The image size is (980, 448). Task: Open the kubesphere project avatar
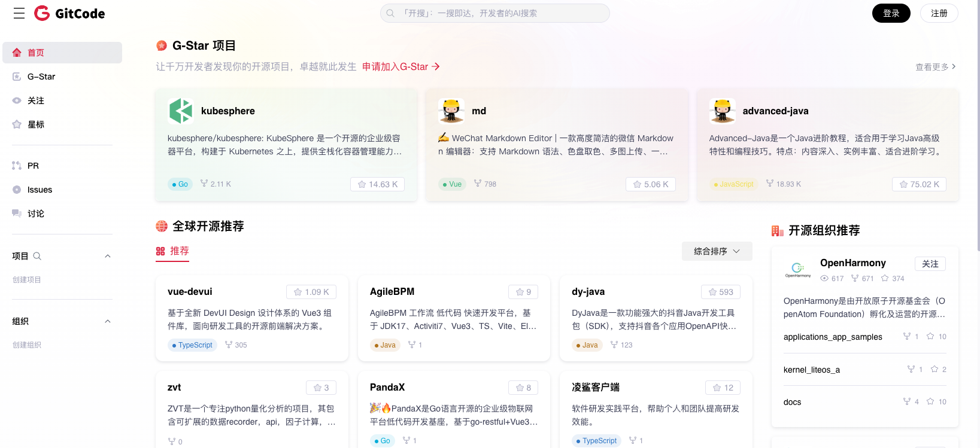181,111
